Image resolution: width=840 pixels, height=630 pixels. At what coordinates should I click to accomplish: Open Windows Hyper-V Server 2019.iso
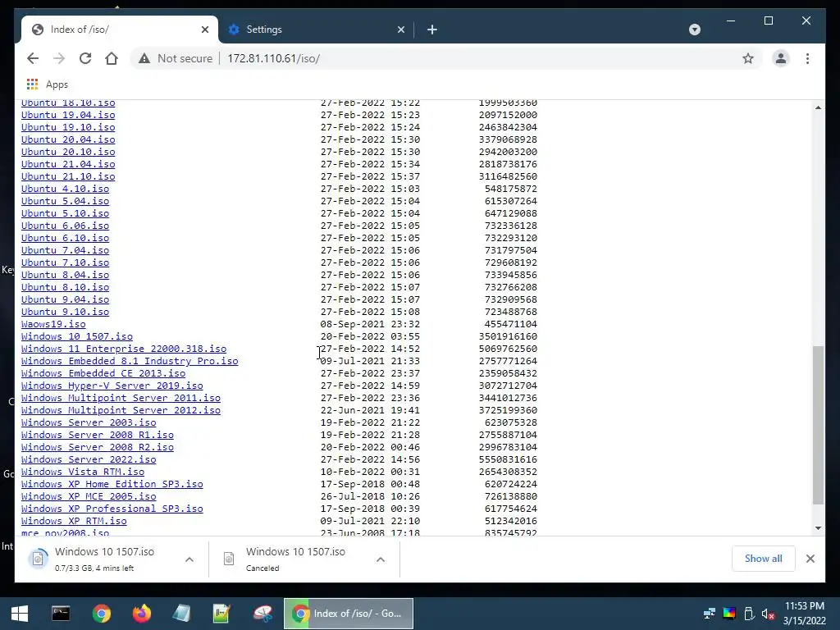(x=112, y=386)
